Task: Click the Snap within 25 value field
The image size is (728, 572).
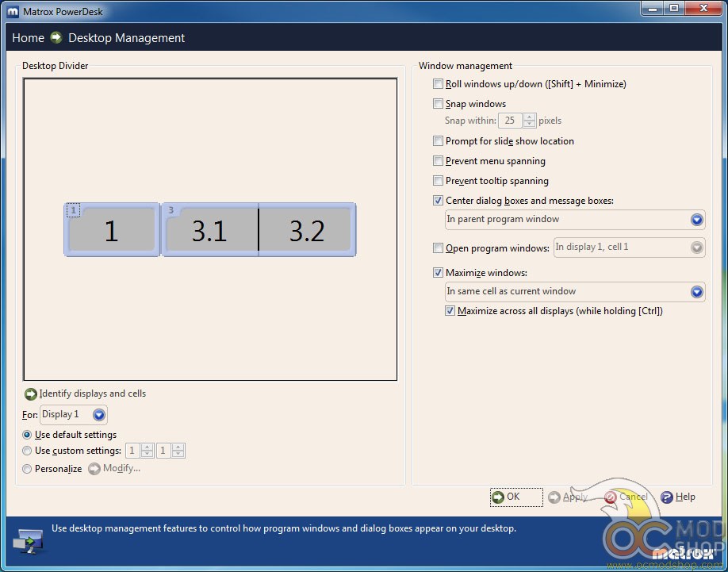Action: point(510,121)
